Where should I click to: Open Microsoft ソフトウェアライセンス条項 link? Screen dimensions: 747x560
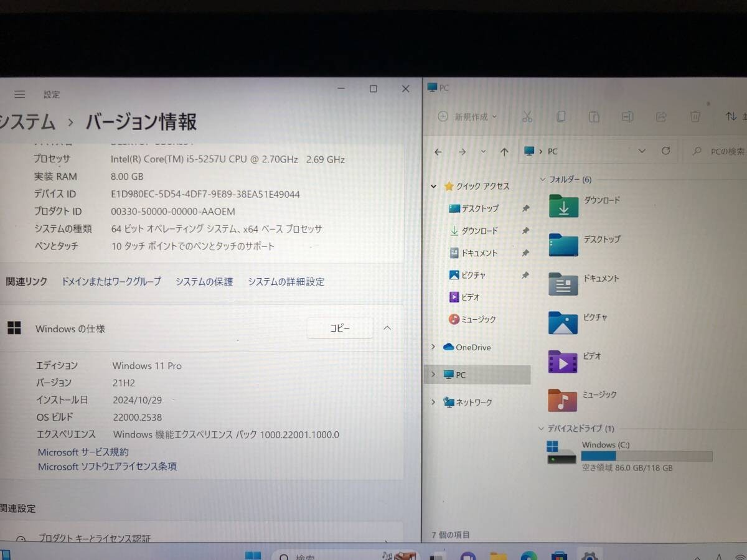click(107, 466)
